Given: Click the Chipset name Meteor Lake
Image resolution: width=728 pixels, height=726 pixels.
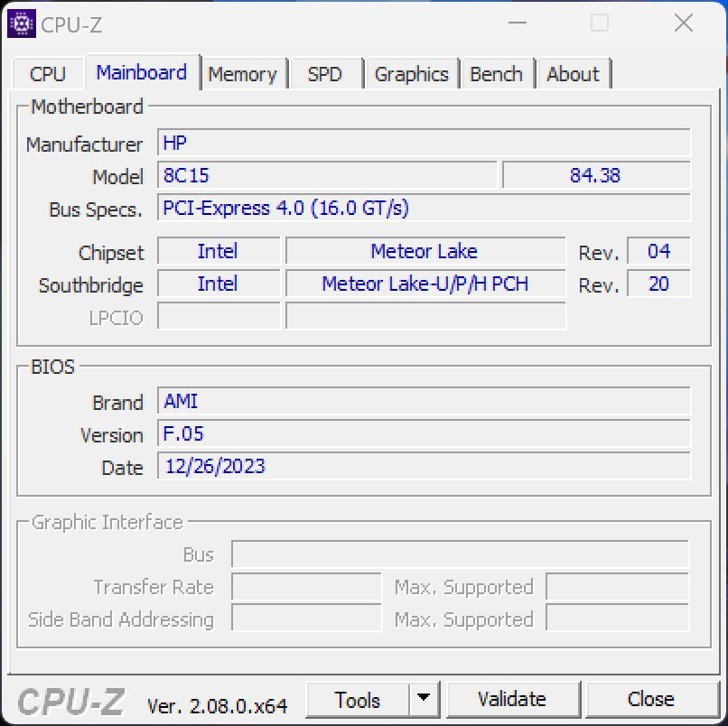Looking at the screenshot, I should (425, 251).
